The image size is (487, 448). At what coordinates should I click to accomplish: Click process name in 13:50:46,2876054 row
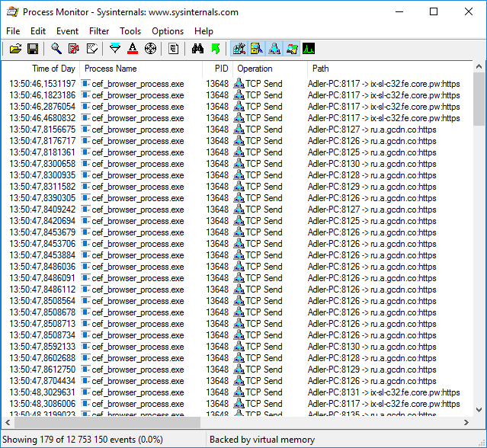(x=138, y=107)
